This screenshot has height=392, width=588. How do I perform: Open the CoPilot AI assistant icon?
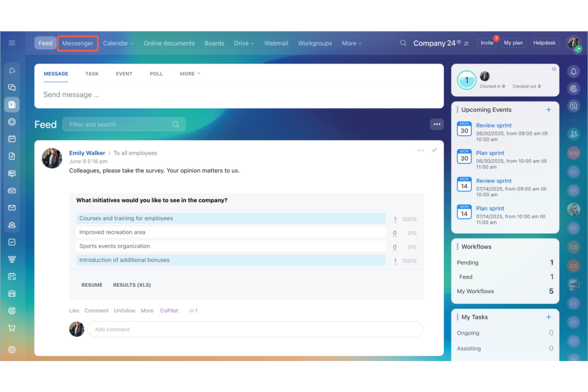(x=12, y=70)
